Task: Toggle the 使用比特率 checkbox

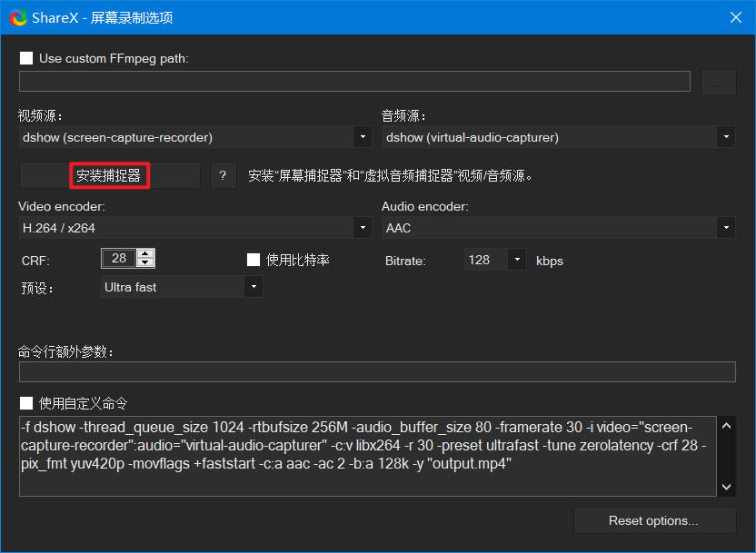Action: pyautogui.click(x=254, y=260)
